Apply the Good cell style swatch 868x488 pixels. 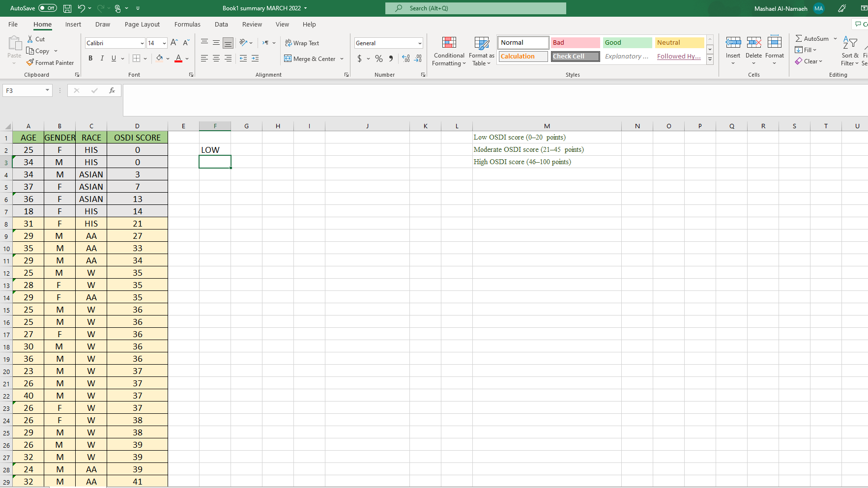(x=627, y=43)
